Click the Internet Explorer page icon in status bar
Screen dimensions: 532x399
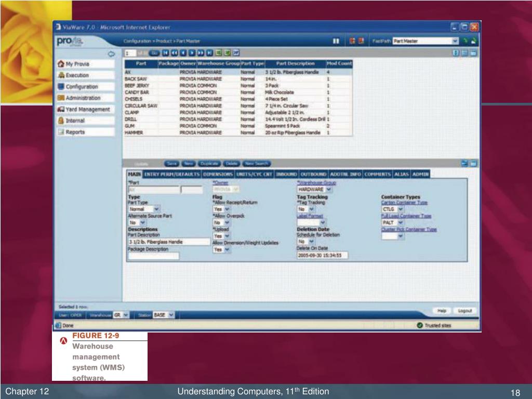[x=58, y=325]
